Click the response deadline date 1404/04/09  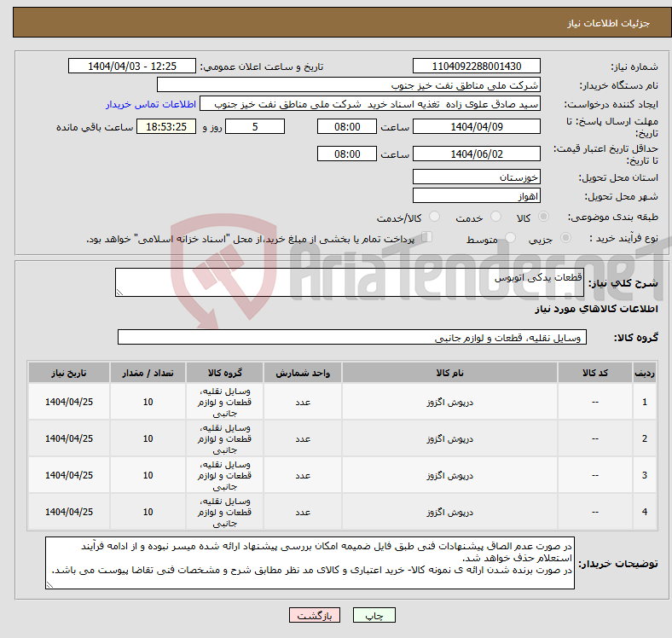[476, 127]
